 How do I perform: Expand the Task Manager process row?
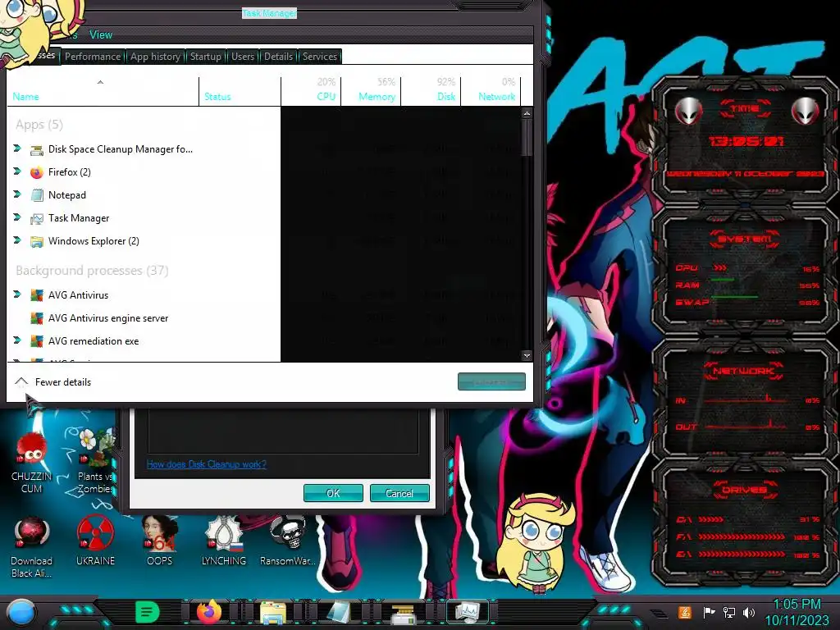click(x=17, y=217)
